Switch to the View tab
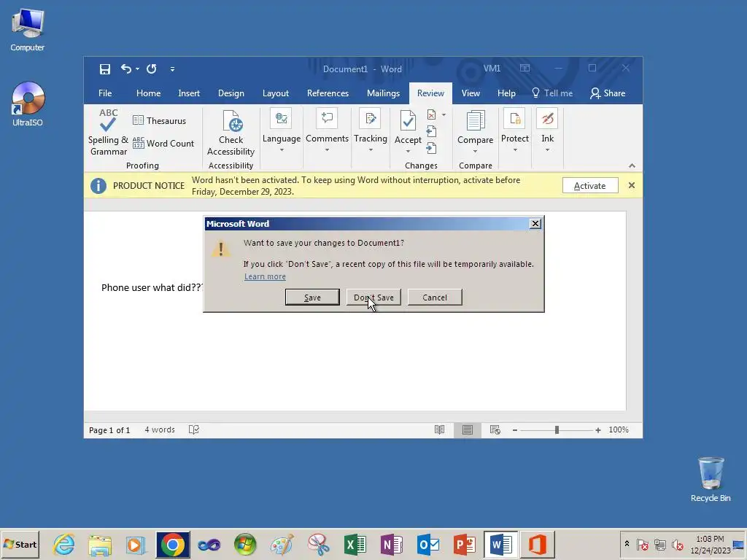 point(471,93)
